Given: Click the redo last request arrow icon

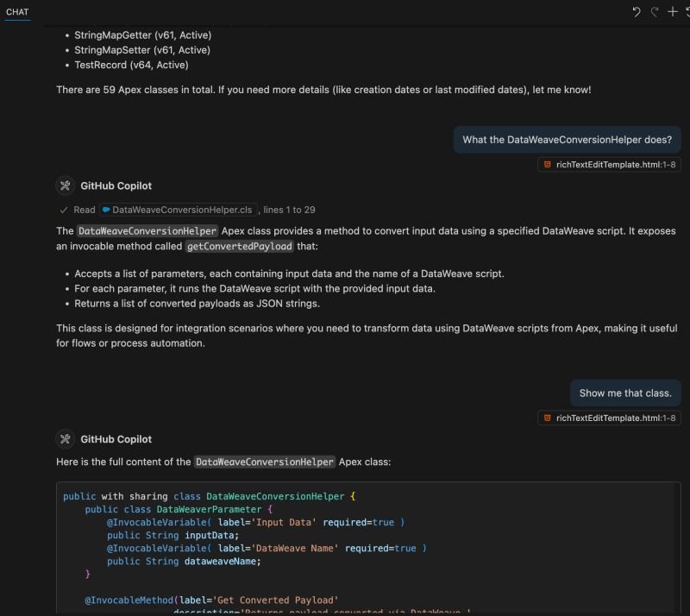Looking at the screenshot, I should (655, 12).
